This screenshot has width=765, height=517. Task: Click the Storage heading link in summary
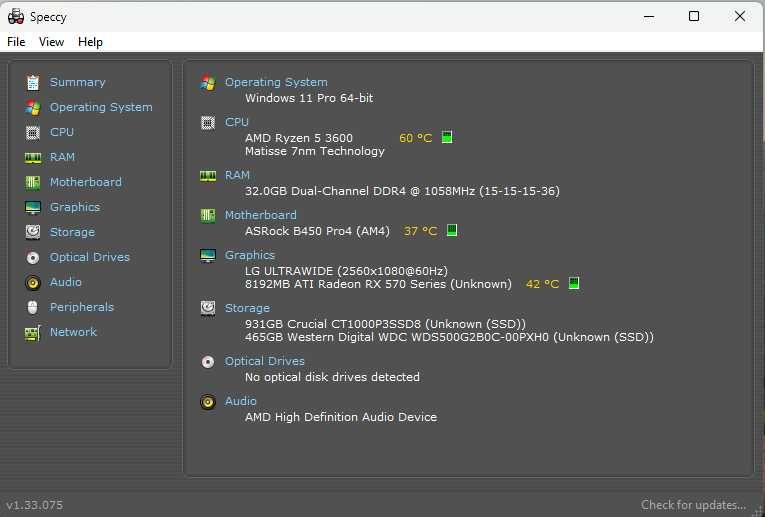[247, 308]
